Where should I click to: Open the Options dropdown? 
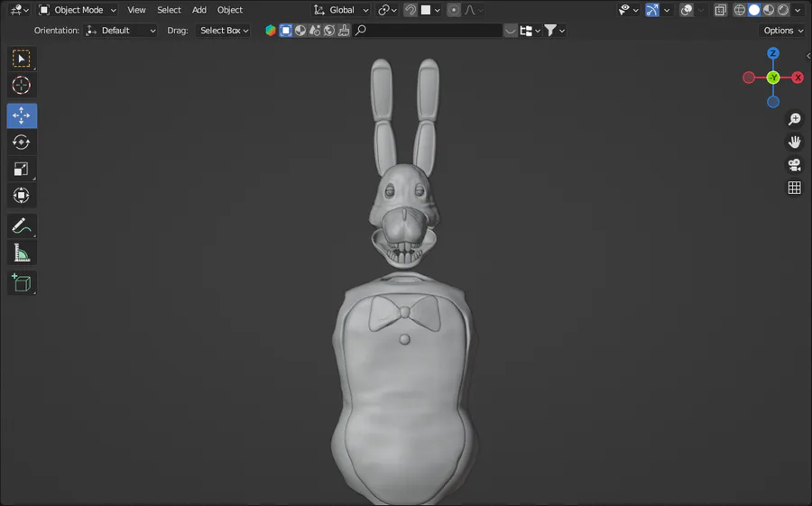point(782,31)
